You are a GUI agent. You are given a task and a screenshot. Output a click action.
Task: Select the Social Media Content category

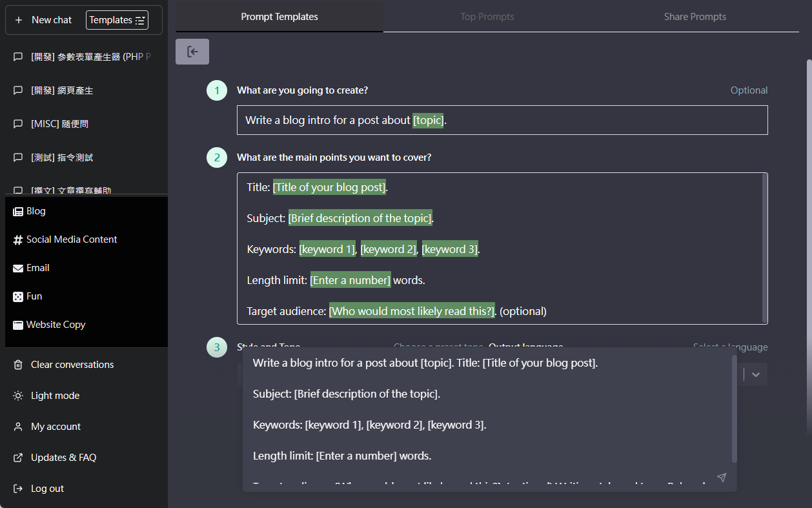coord(71,239)
